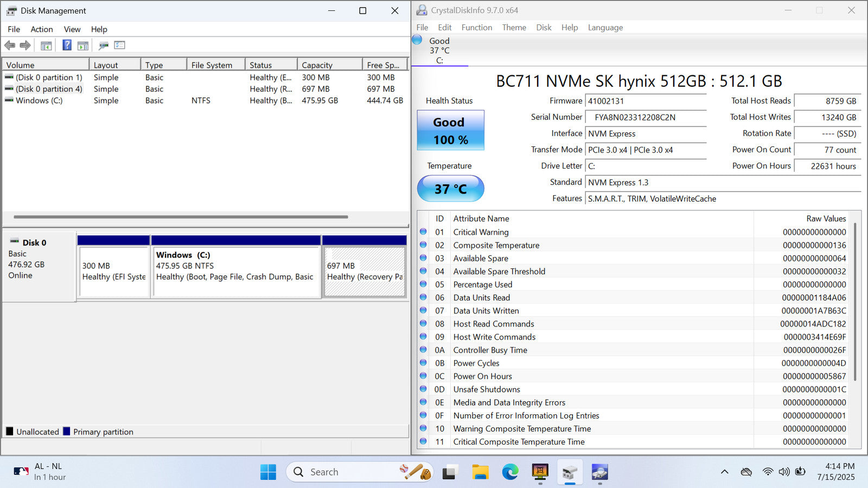
Task: Open Microsoft Edge from the taskbar
Action: pos(510,472)
